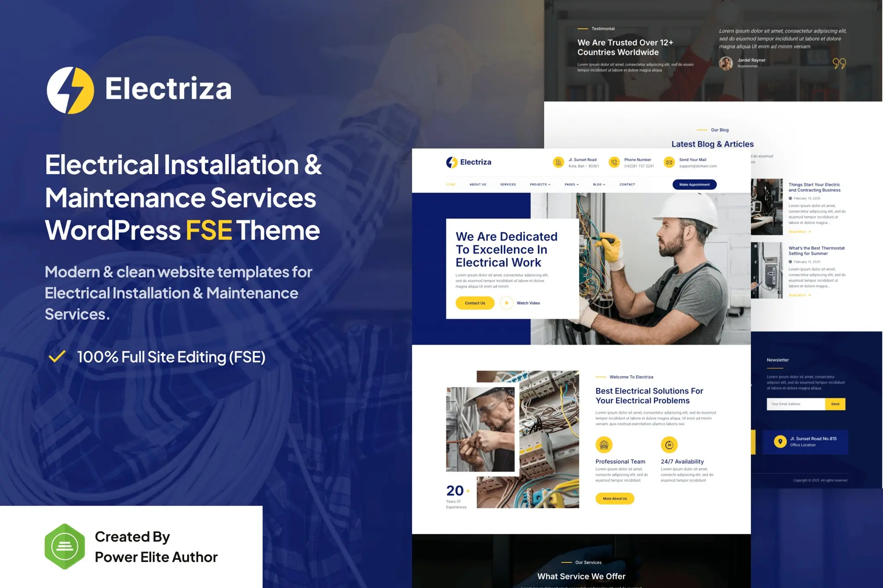Open the CONTACT navigation item
The height and width of the screenshot is (588, 883).
click(627, 184)
